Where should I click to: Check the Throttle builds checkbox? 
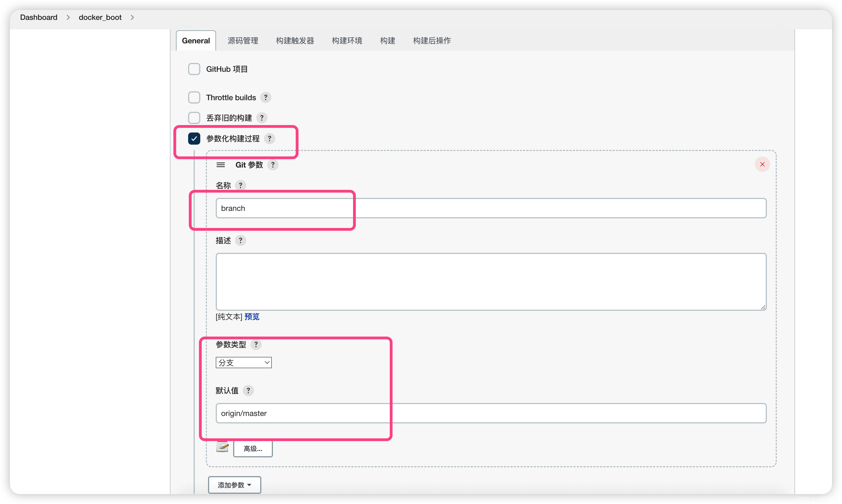(x=194, y=97)
